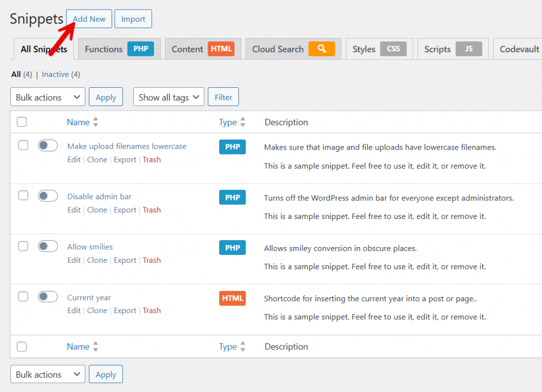This screenshot has height=392, width=542.
Task: Click the HTML badge on Content tab
Action: [x=221, y=49]
